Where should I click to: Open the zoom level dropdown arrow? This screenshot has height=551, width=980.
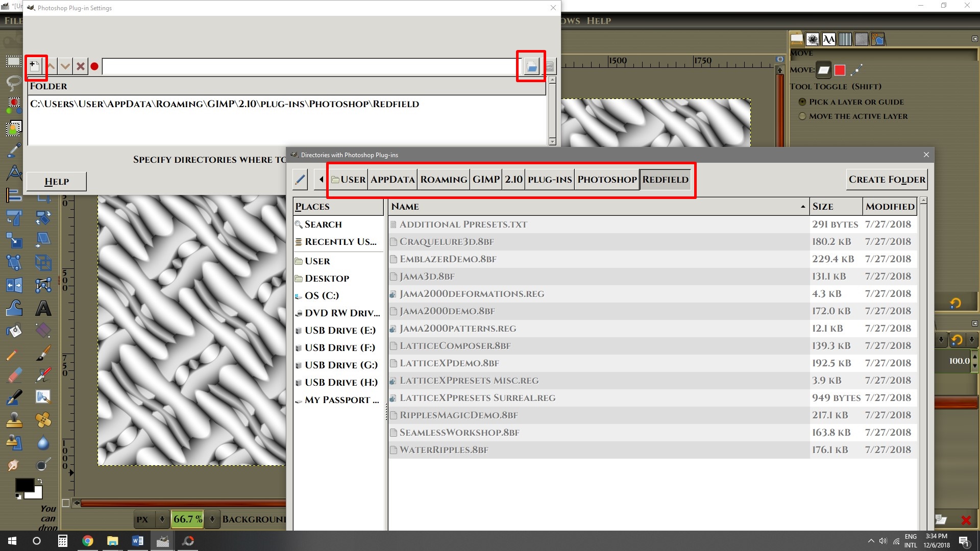pyautogui.click(x=212, y=519)
